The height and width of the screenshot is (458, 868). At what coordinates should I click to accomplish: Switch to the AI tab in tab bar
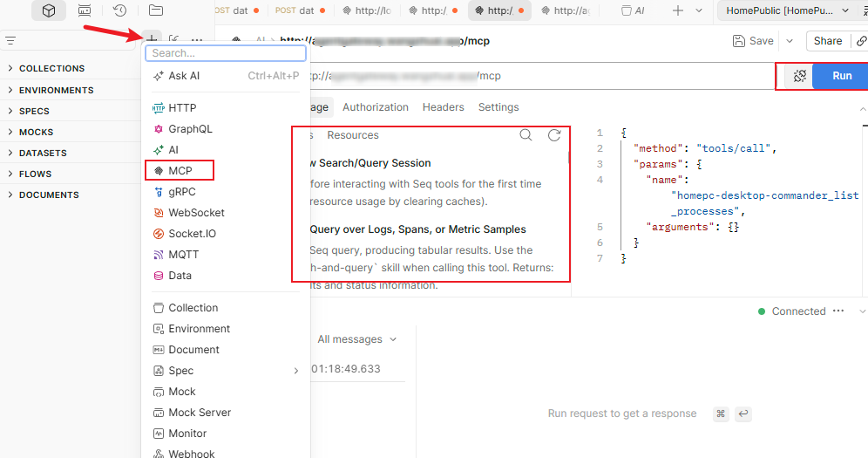[x=634, y=10]
